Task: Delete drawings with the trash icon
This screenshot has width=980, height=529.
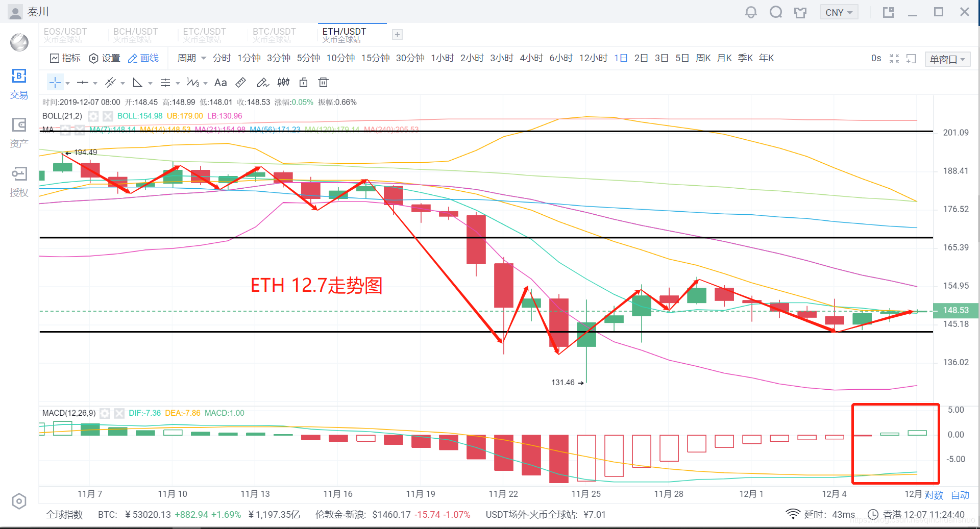Action: pyautogui.click(x=323, y=83)
